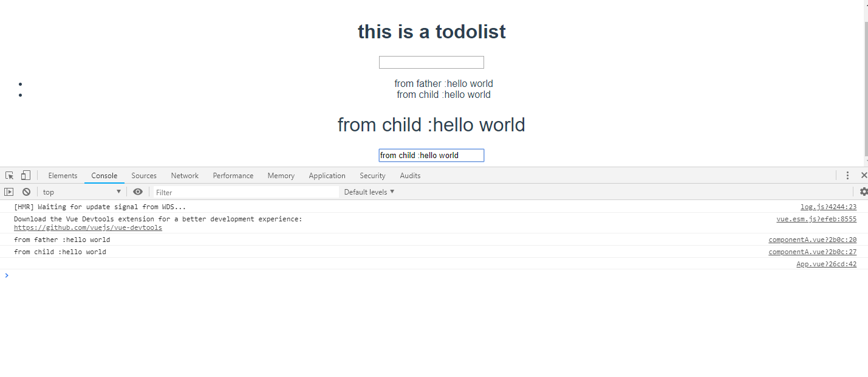Image resolution: width=868 pixels, height=377 pixels.
Task: Open the Default levels dropdown
Action: click(x=369, y=192)
